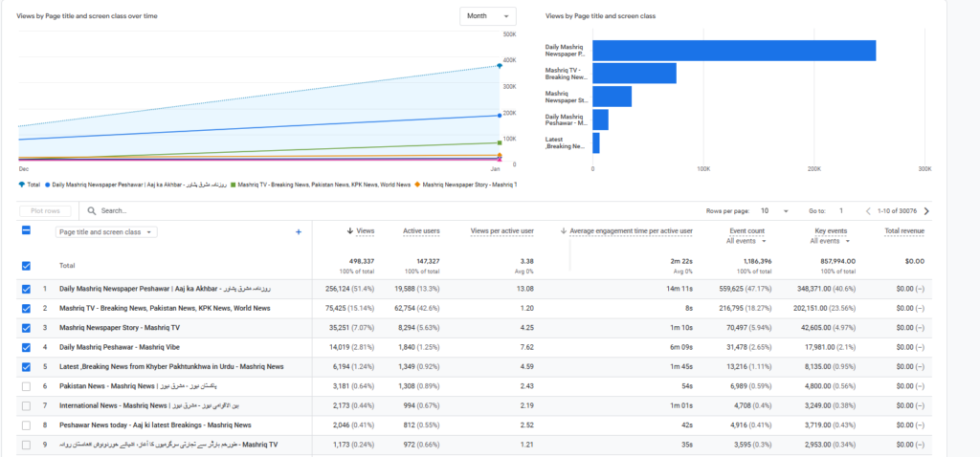980x457 pixels.
Task: Click the sort arrow beside Views column
Action: (x=350, y=231)
